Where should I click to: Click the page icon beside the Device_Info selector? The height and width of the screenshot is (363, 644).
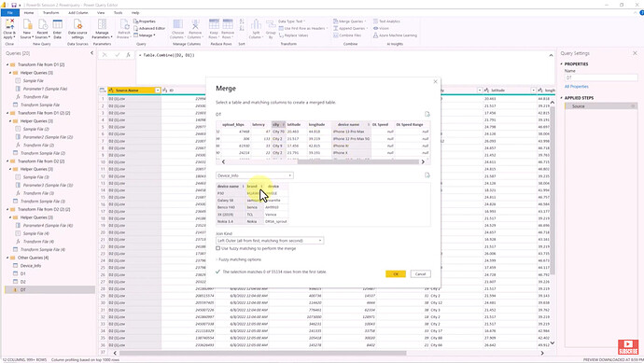427,175
